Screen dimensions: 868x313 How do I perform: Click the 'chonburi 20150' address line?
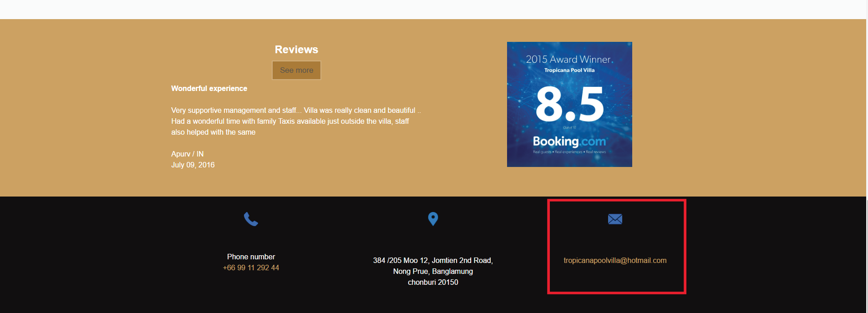click(x=433, y=282)
